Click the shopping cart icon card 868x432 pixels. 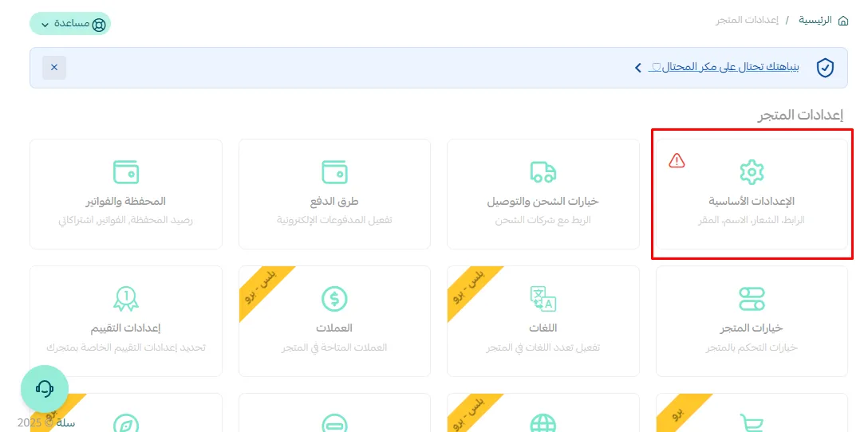click(x=752, y=421)
